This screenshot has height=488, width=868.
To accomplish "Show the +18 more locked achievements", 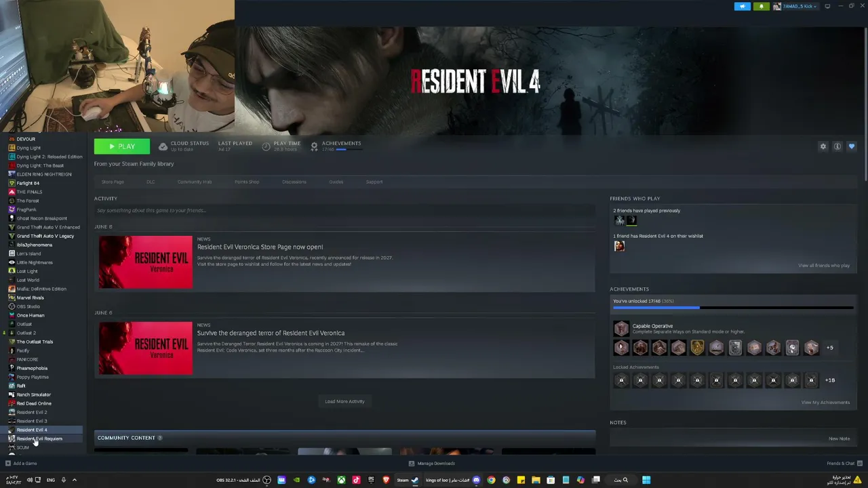I will (830, 380).
